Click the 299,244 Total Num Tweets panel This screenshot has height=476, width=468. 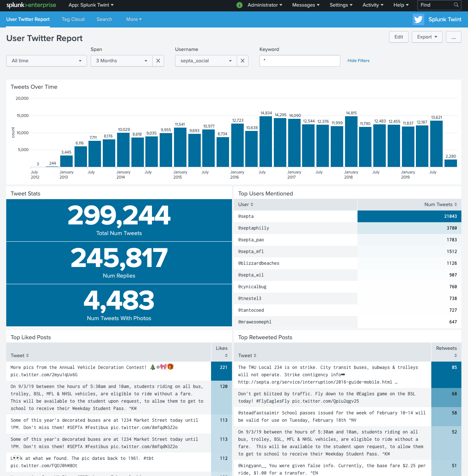(119, 220)
